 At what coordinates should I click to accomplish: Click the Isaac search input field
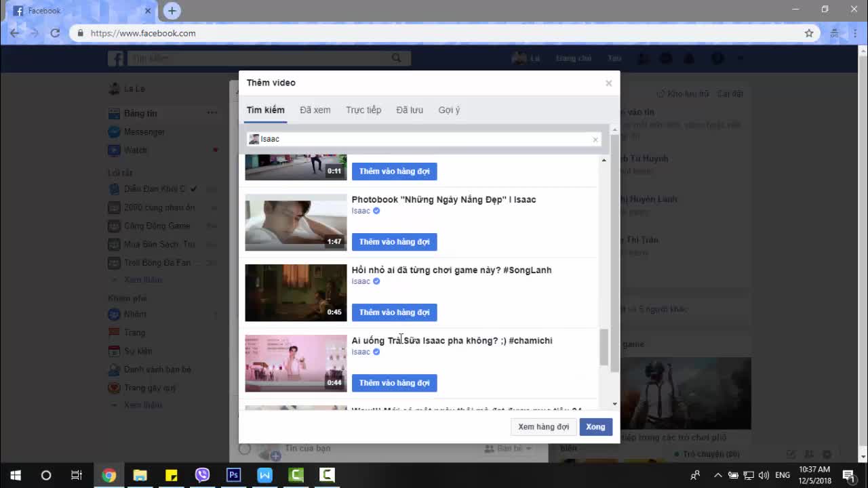coord(423,139)
